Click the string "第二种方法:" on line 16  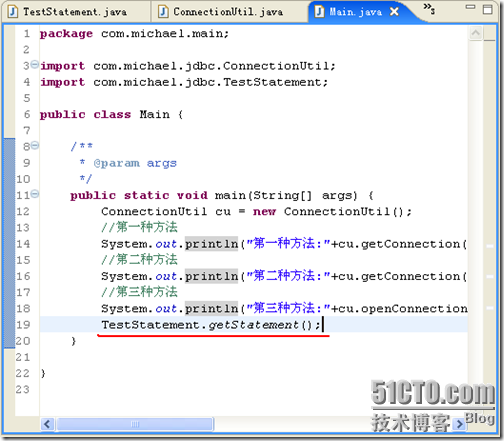pos(288,276)
